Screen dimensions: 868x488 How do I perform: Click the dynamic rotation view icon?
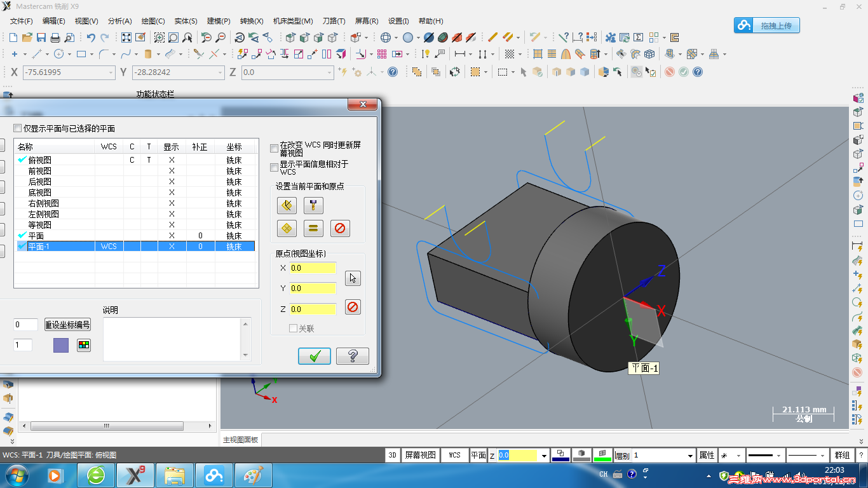240,37
